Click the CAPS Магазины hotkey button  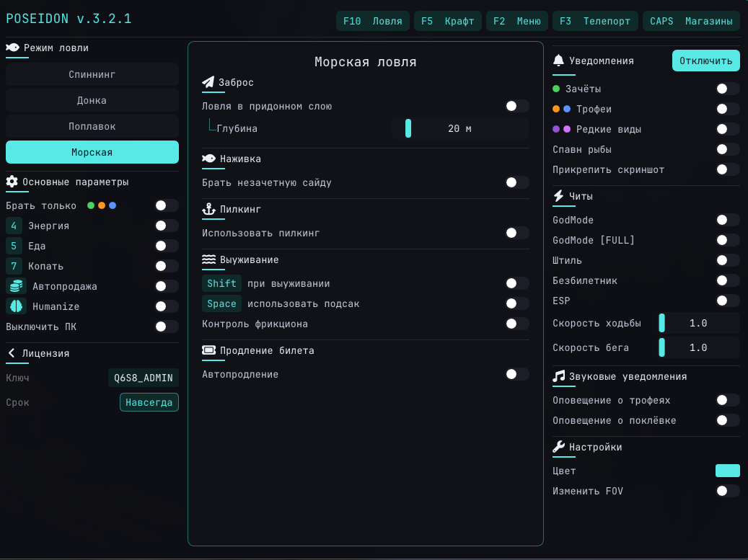click(691, 21)
